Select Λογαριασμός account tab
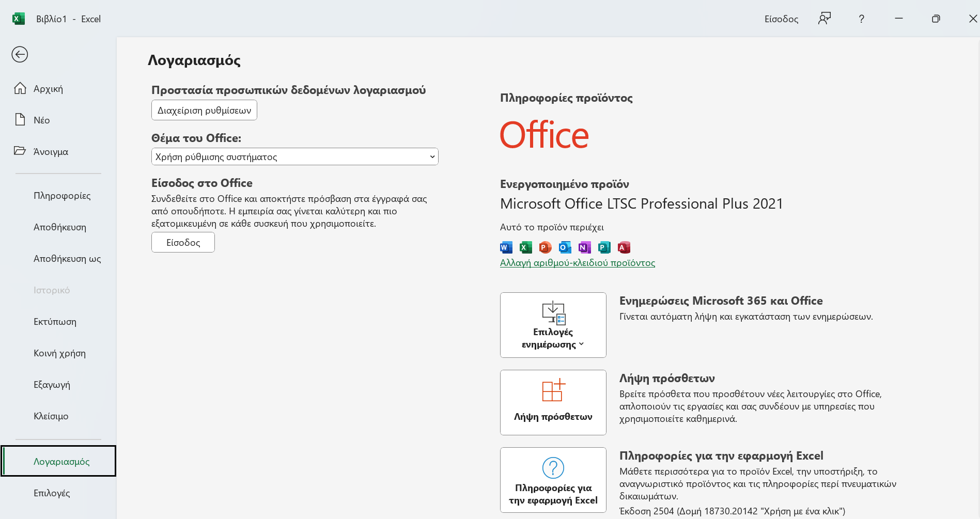The height and width of the screenshot is (519, 980). point(58,461)
